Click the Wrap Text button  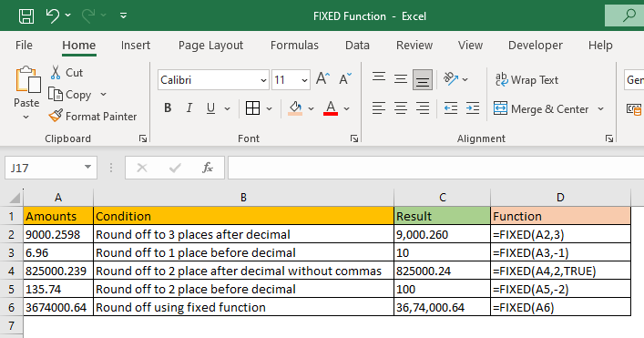[526, 79]
